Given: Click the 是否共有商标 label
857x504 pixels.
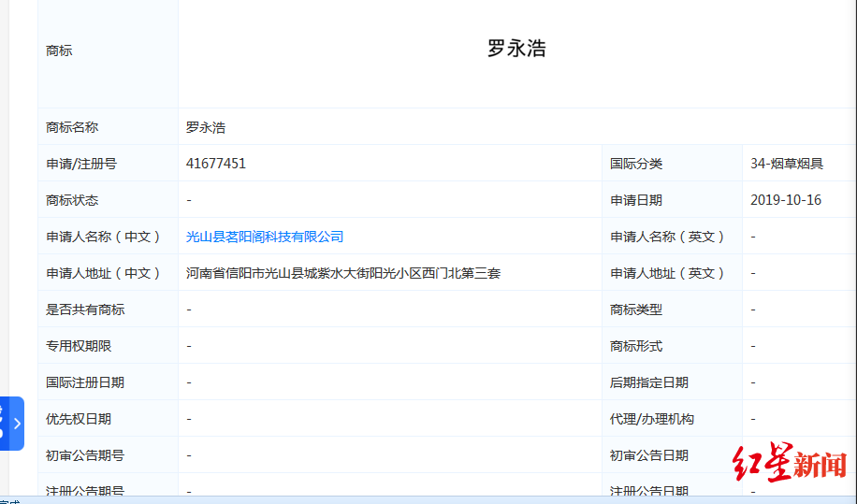Looking at the screenshot, I should click(85, 310).
